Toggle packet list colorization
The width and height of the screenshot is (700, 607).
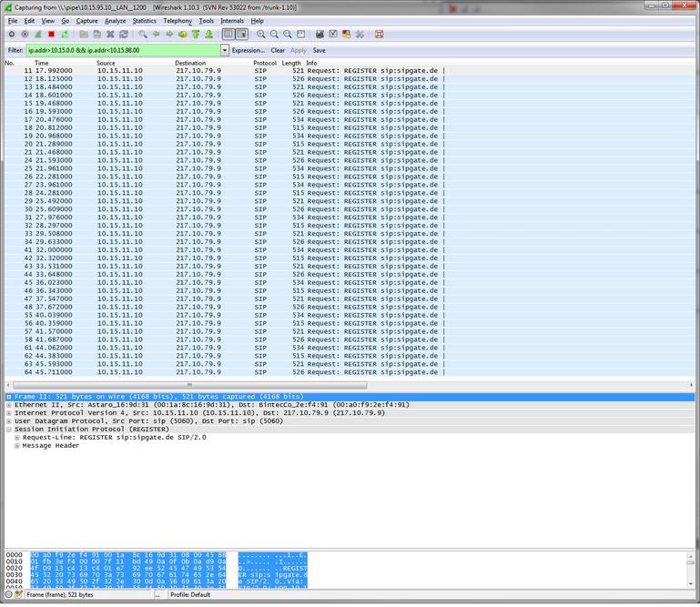228,35
